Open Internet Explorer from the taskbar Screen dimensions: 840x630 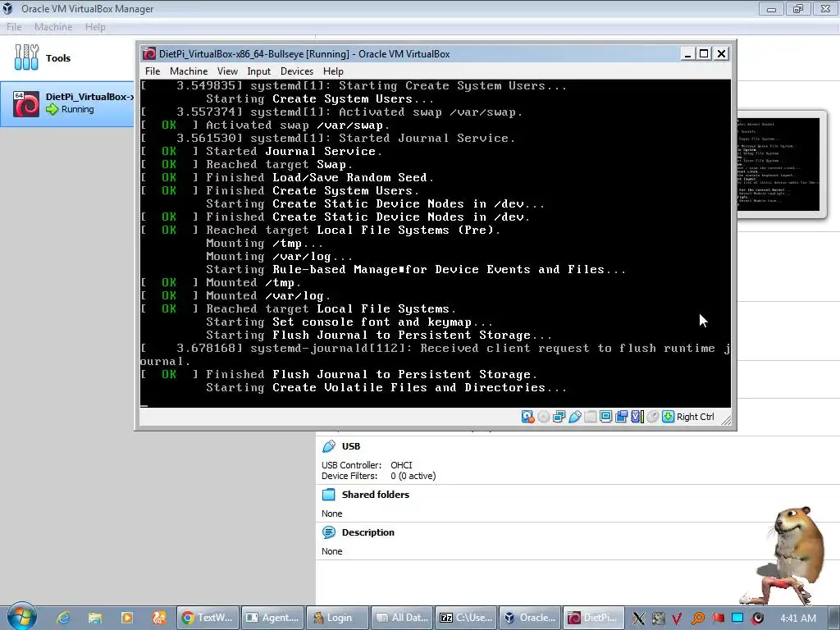63,618
